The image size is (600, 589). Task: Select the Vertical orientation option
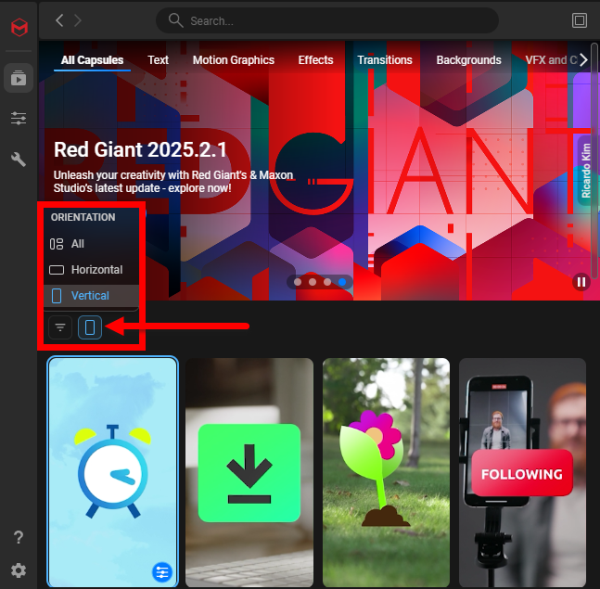[91, 296]
